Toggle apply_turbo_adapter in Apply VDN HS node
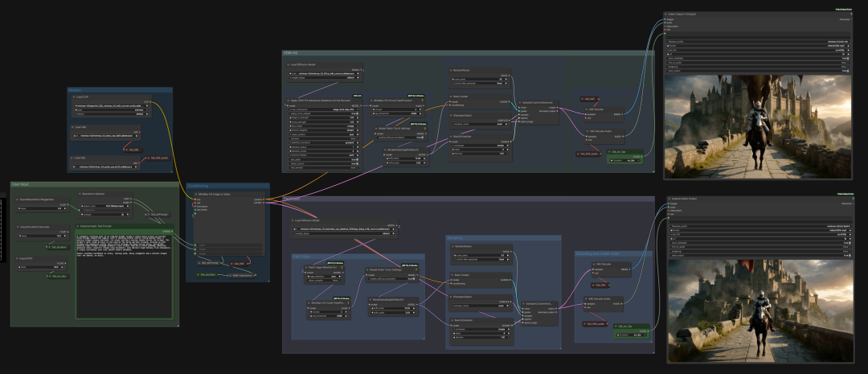The height and width of the screenshot is (374, 868). [324, 113]
